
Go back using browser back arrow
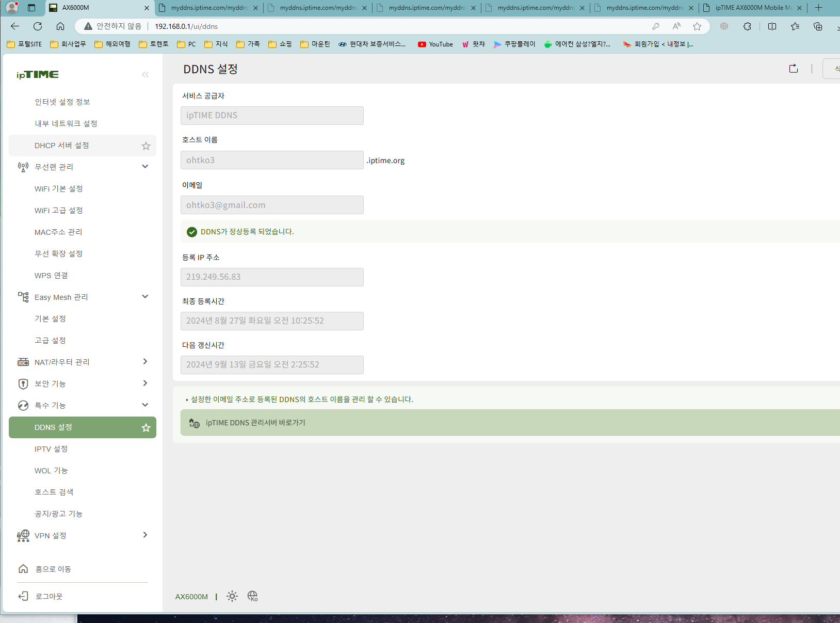(15, 26)
